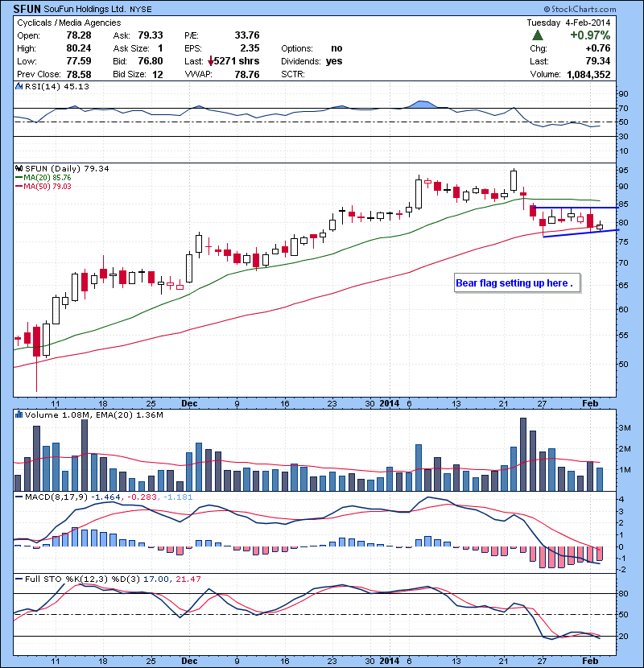This screenshot has width=644, height=668.
Task: Click the Volume bar chart icon
Action: click(x=19, y=414)
